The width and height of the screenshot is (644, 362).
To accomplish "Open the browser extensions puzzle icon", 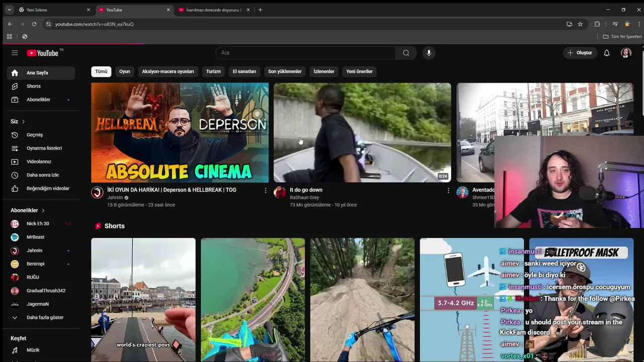I will click(x=597, y=24).
